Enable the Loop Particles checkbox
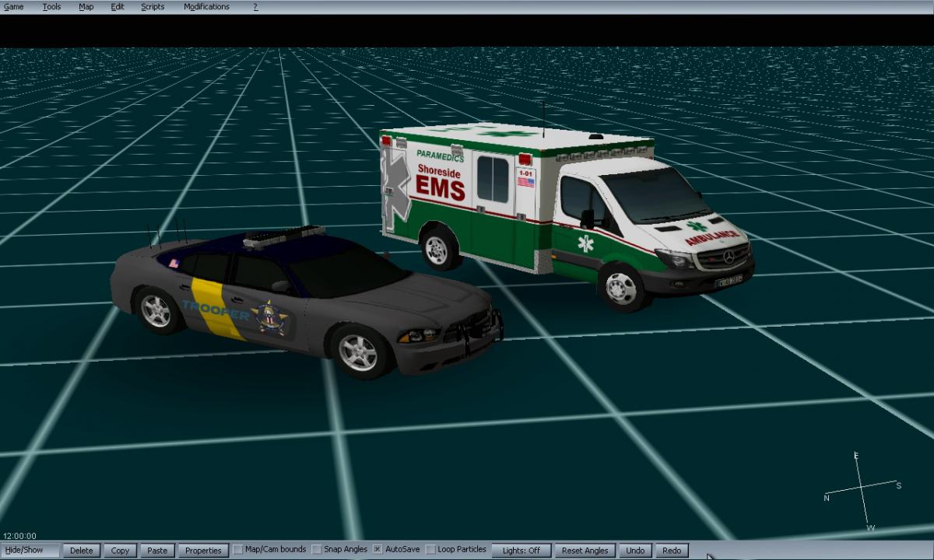The width and height of the screenshot is (934, 560). [430, 550]
